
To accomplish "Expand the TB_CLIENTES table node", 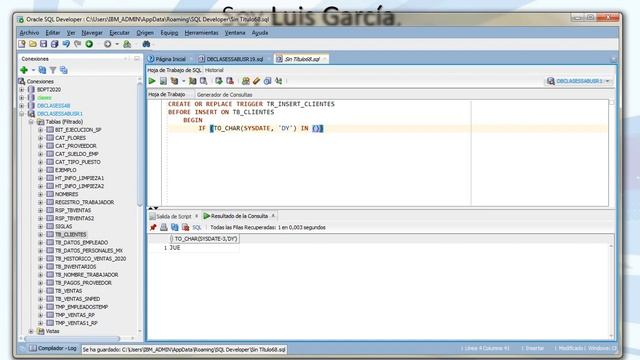I will click(x=40, y=234).
